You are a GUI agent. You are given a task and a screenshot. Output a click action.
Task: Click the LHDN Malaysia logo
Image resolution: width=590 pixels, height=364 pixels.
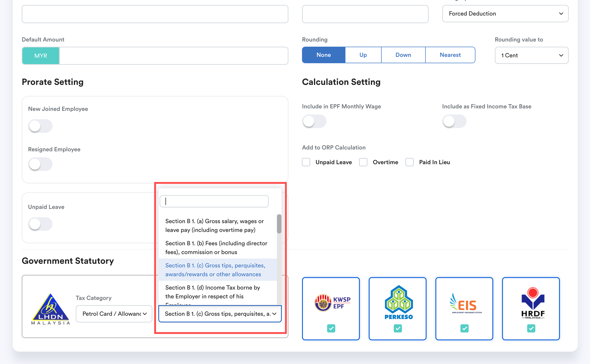(51, 309)
